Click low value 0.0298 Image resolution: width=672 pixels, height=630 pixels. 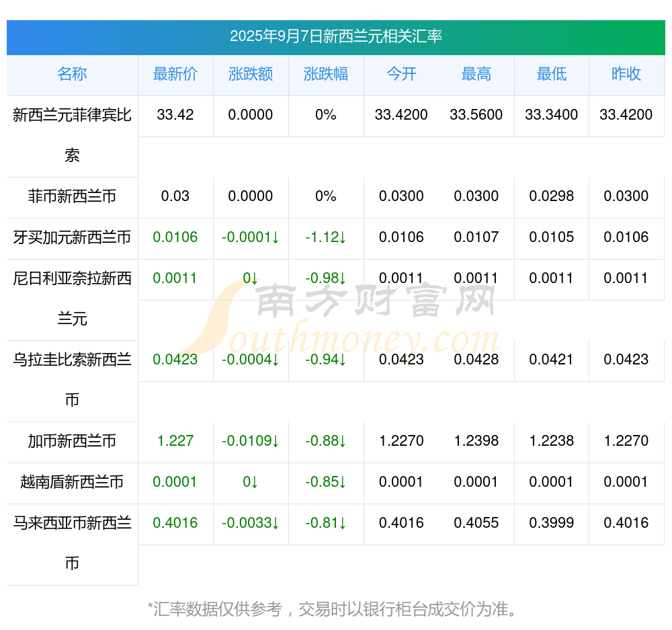(552, 196)
